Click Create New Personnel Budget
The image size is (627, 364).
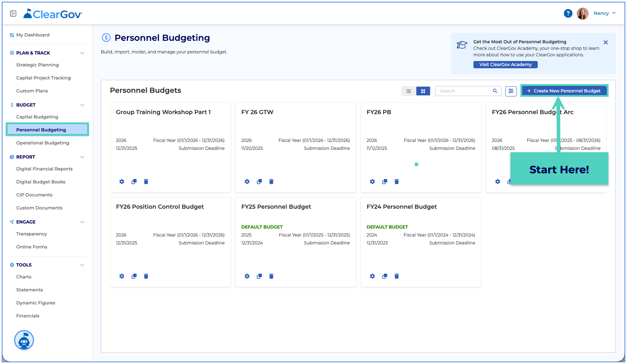pyautogui.click(x=564, y=91)
